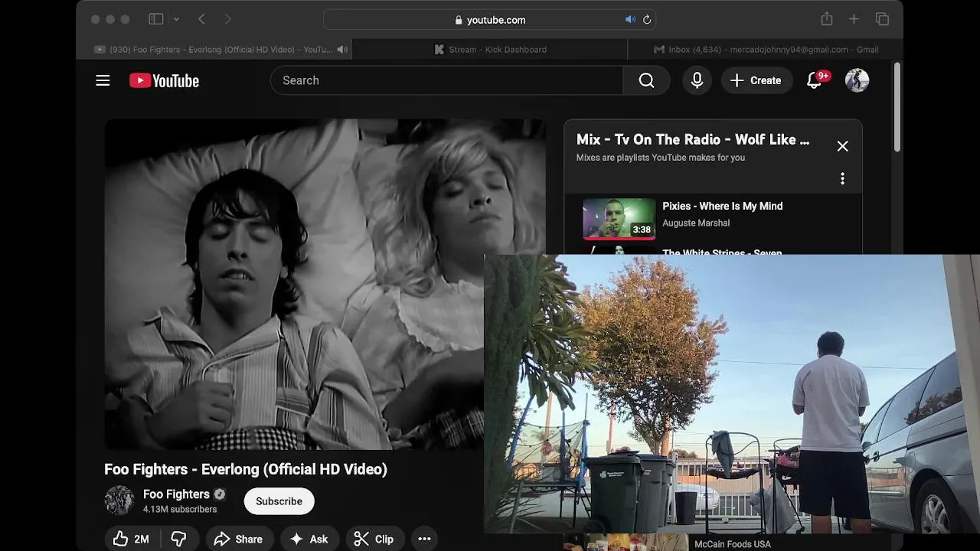Viewport: 980px width, 551px height.
Task: Open a new Safari tab
Action: 854,19
